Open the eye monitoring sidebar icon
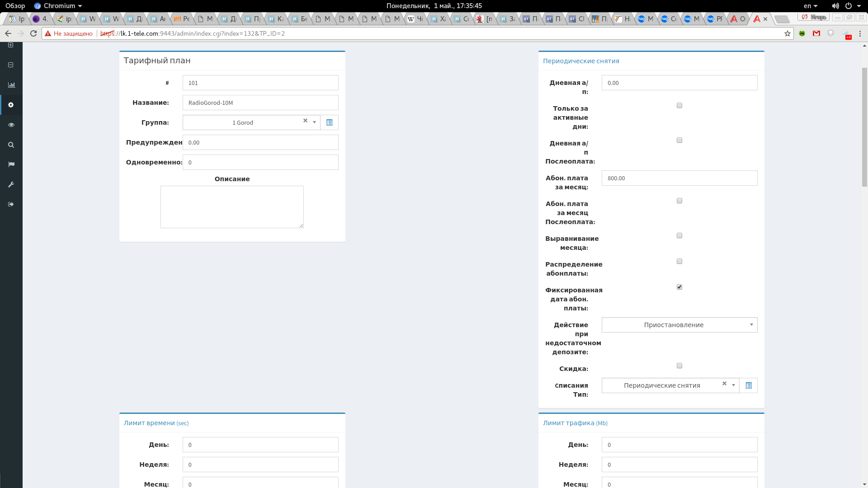This screenshot has width=868, height=488. (x=11, y=125)
